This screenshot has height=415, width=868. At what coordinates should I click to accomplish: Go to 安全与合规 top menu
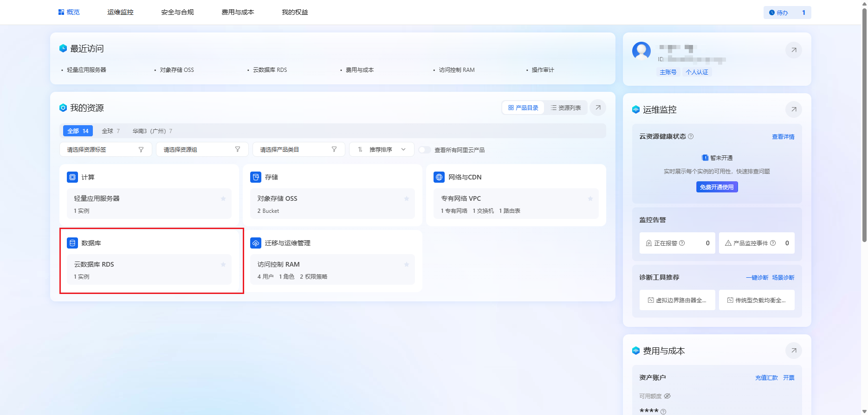click(x=177, y=12)
